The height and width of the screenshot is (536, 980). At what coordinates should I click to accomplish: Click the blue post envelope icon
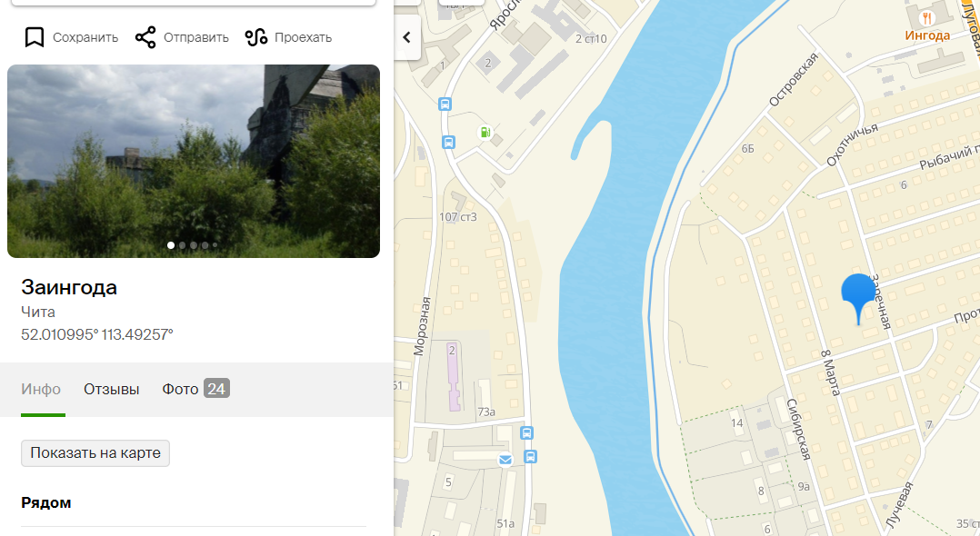click(x=505, y=460)
